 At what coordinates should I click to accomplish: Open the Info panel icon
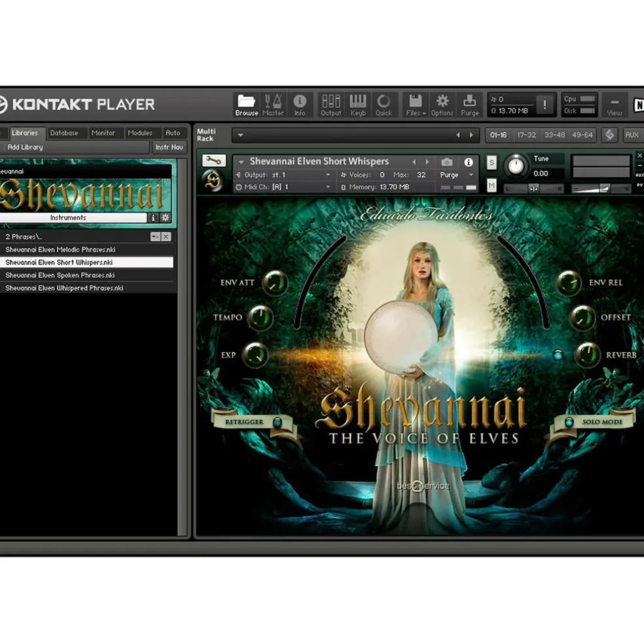tap(300, 105)
